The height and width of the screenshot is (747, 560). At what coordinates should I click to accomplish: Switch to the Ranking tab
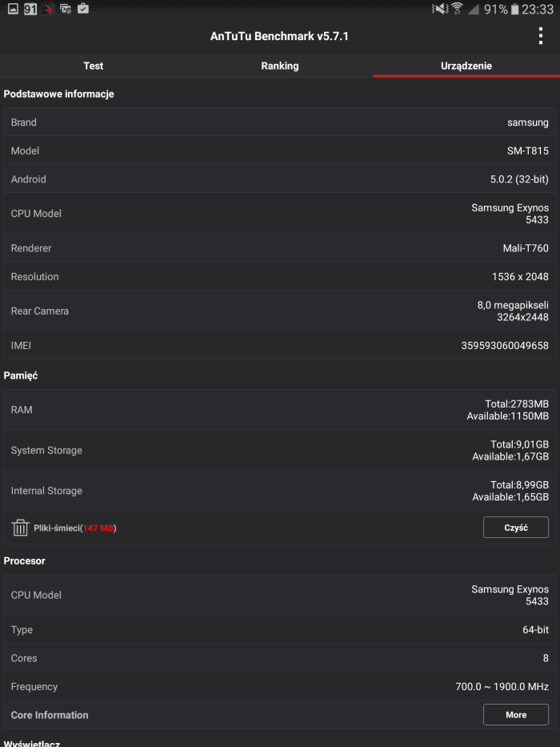[x=280, y=66]
